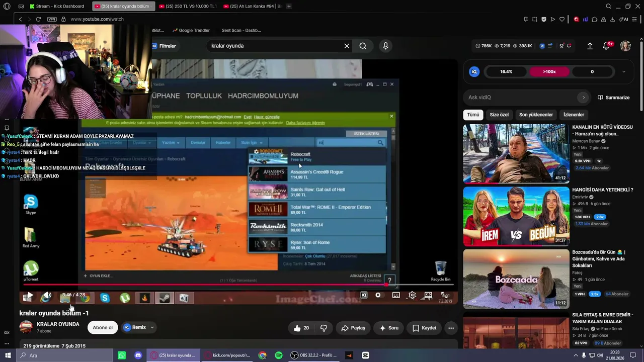Image resolution: width=644 pixels, height=362 pixels.
Task: Clear the YouTube search box
Action: tap(347, 46)
